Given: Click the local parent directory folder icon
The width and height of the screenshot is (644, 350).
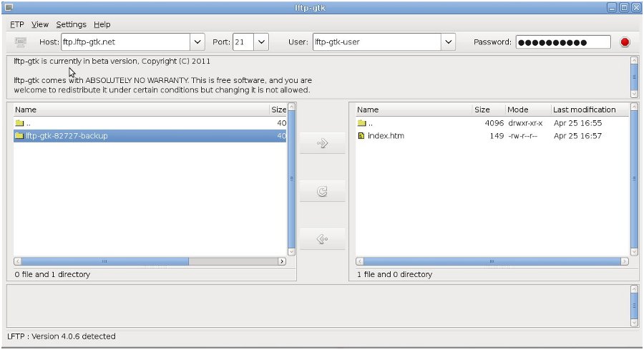Looking at the screenshot, I should click(x=20, y=123).
